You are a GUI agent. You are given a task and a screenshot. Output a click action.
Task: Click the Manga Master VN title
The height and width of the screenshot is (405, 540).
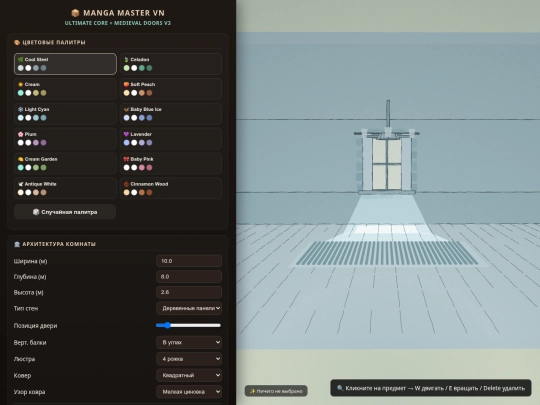[124, 13]
